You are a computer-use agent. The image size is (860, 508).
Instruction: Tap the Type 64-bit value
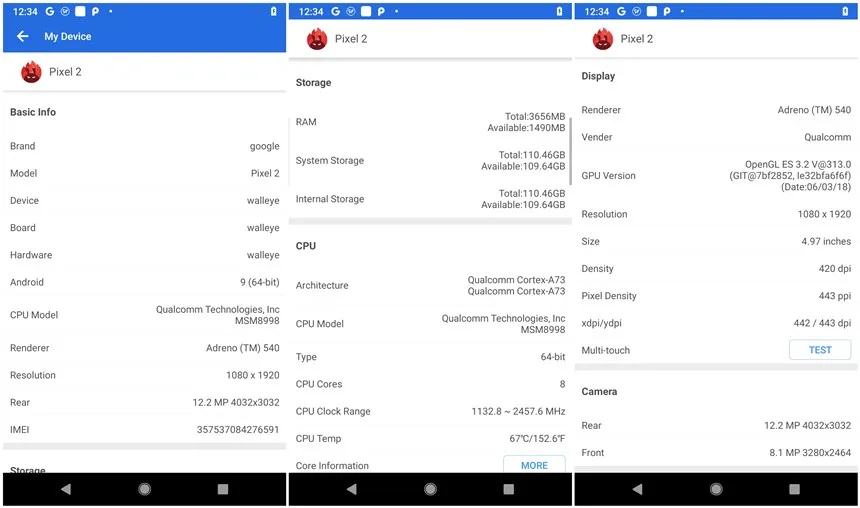[553, 357]
